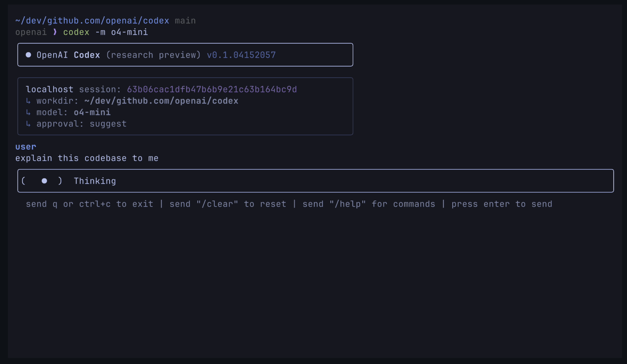Select the text "explain this codebase to me"
This screenshot has width=627, height=364.
tap(87, 158)
